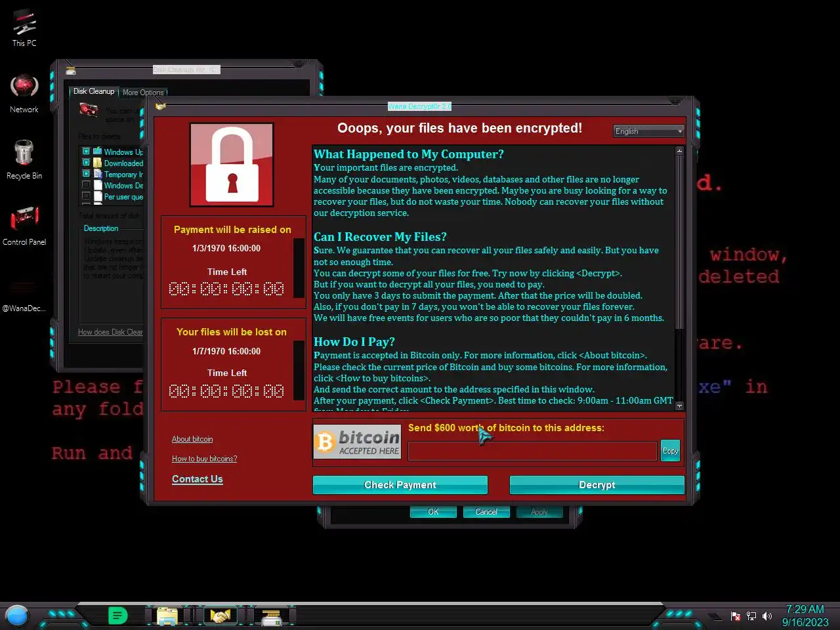Image resolution: width=840 pixels, height=630 pixels.
Task: Click the ransom message scrollbar thumb
Action: coord(679,241)
